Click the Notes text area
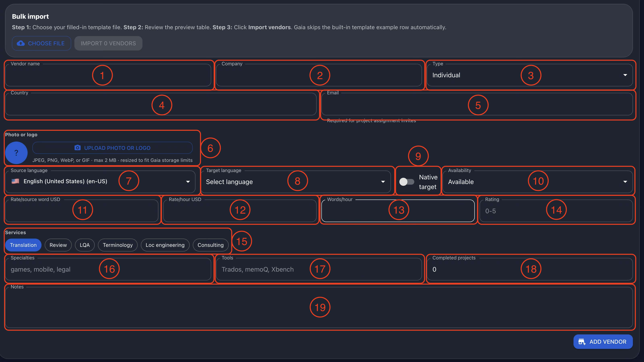 pyautogui.click(x=319, y=307)
